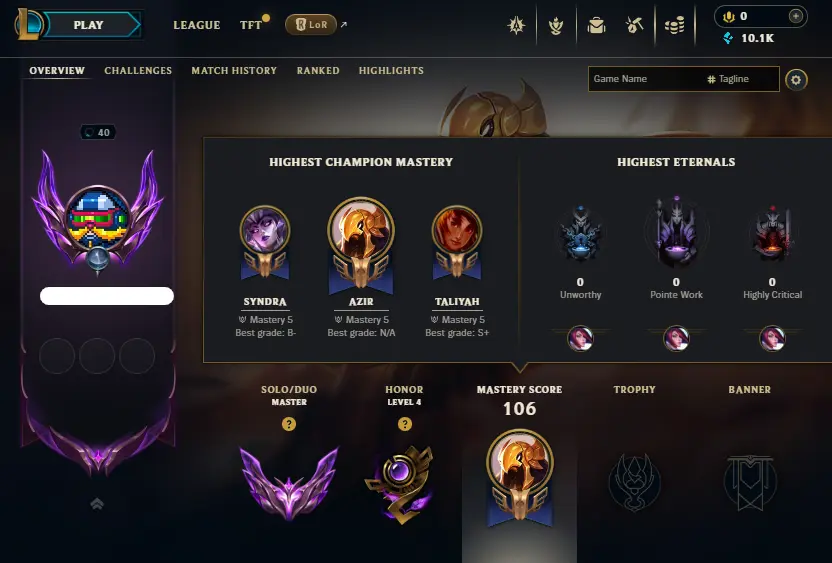Add RP with the plus button

click(795, 16)
